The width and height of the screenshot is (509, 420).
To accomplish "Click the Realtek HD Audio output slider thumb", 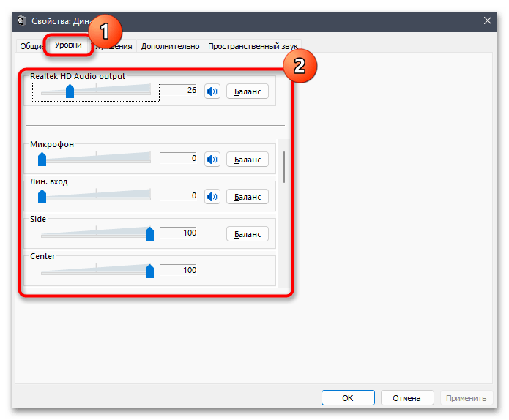I will 70,91.
